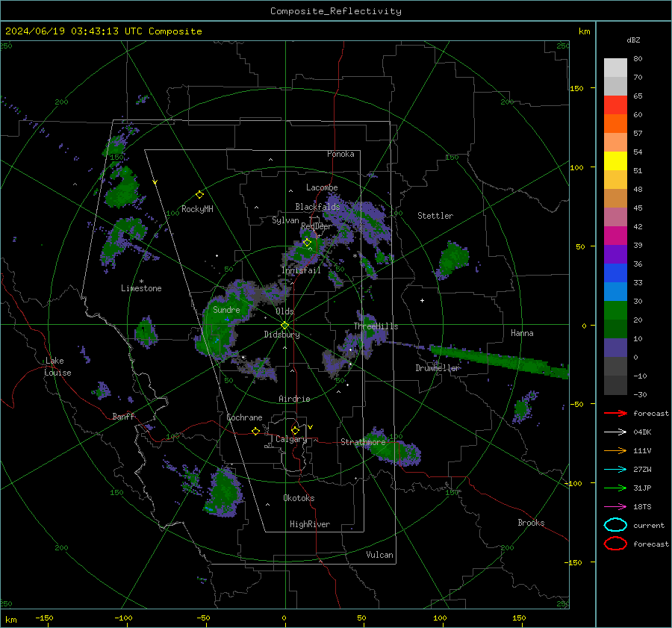Click the Ponoka city label
Screen dimensions: 672x628
pyautogui.click(x=340, y=154)
